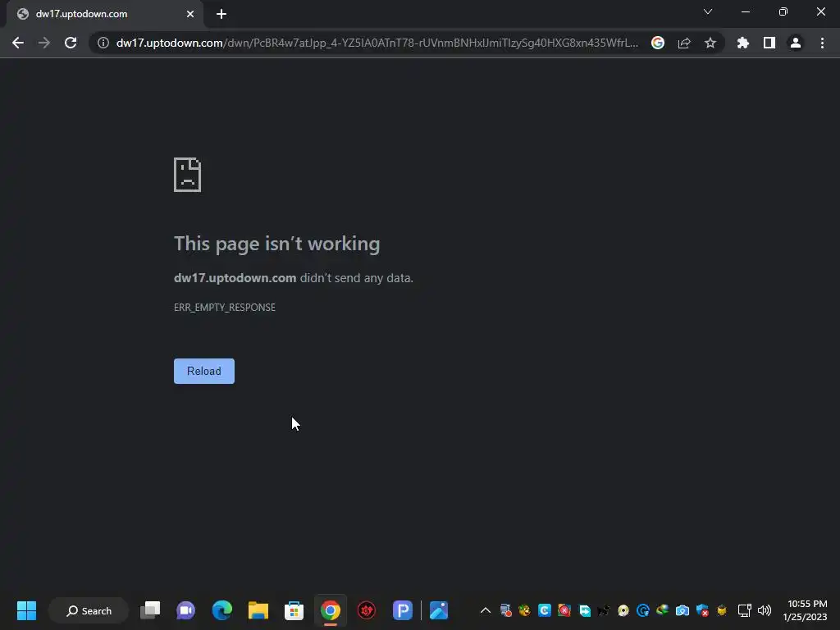Open the volume control
Viewport: 840px width, 630px height.
[765, 610]
